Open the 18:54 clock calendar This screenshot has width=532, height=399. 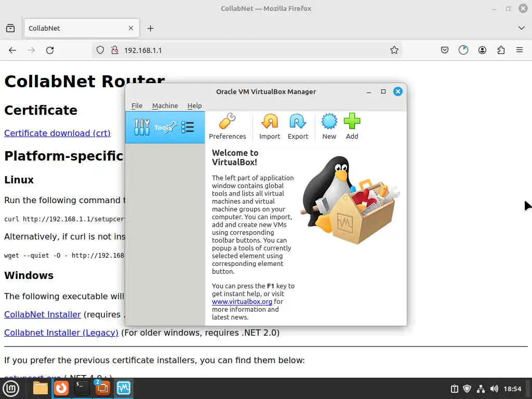(512, 389)
